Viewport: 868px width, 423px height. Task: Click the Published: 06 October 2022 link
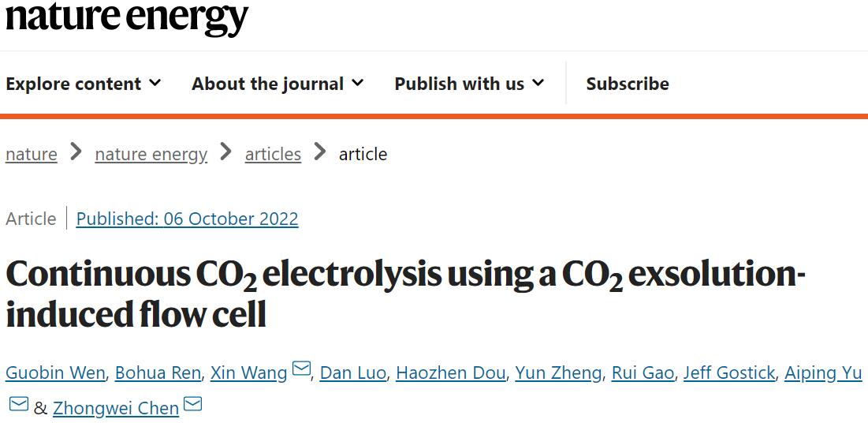coord(187,219)
